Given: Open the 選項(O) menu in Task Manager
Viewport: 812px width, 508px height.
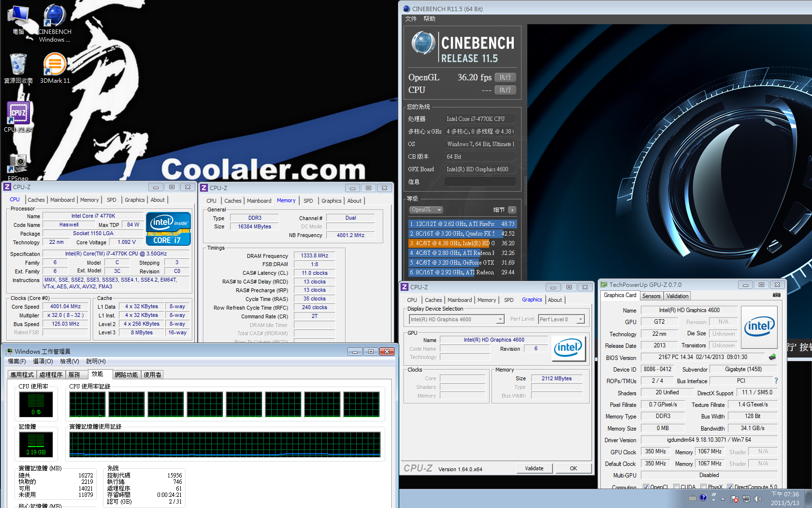Looking at the screenshot, I should (43, 361).
